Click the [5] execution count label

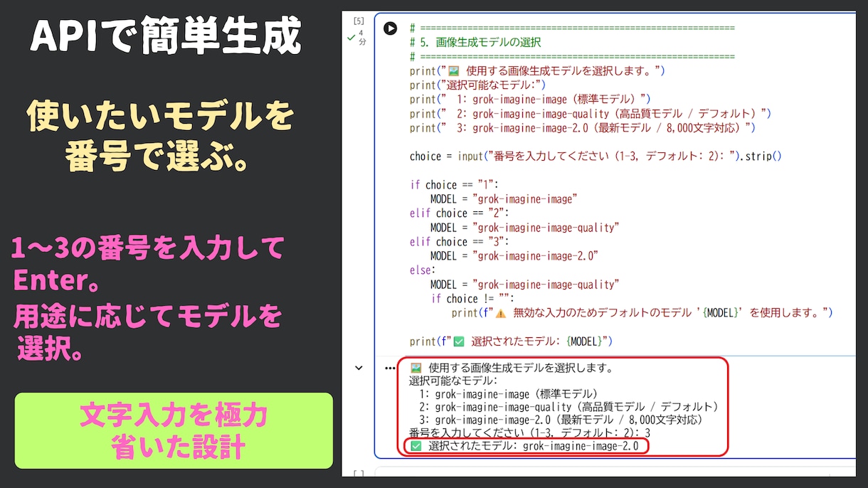pyautogui.click(x=359, y=21)
